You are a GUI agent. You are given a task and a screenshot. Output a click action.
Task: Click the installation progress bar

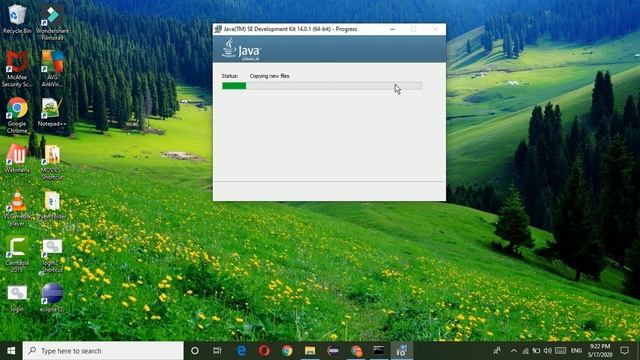[x=322, y=86]
